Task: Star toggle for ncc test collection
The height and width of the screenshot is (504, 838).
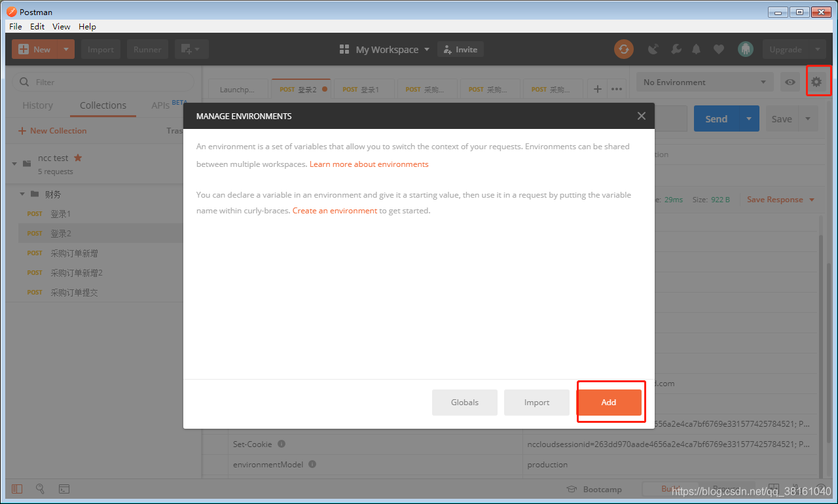Action: [x=78, y=158]
